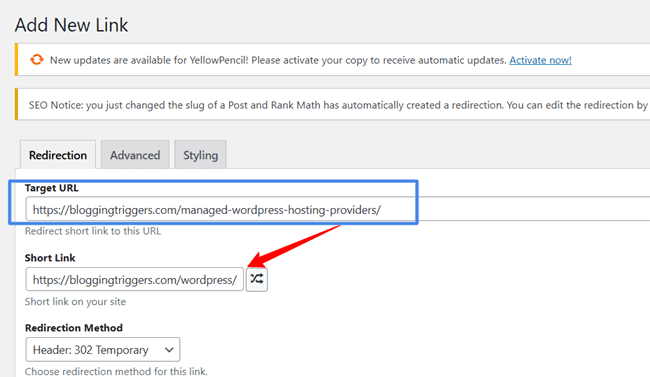The height and width of the screenshot is (377, 650).
Task: Click the YellowPencil updates notice text
Action: point(278,60)
